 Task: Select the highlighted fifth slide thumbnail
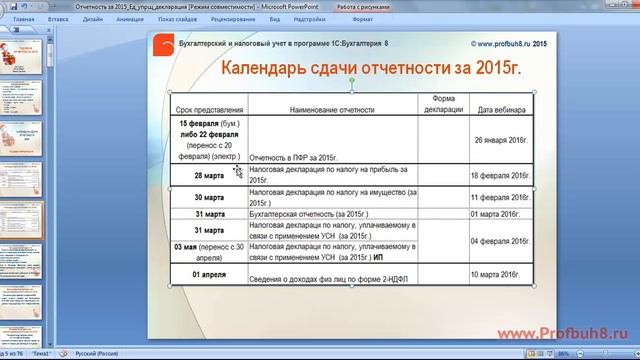tap(21, 220)
